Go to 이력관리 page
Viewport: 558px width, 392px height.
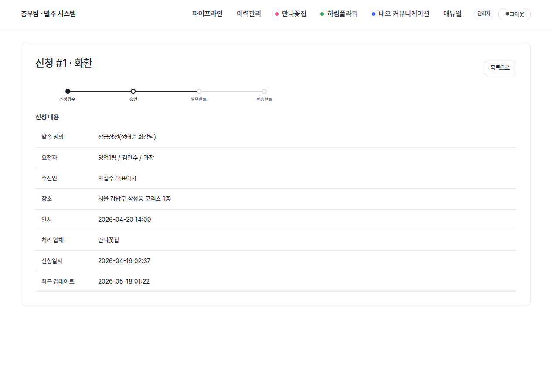click(x=249, y=14)
